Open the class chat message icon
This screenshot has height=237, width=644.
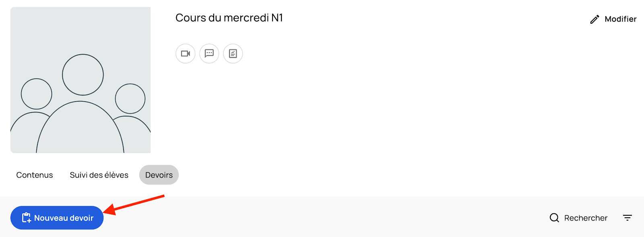(209, 53)
